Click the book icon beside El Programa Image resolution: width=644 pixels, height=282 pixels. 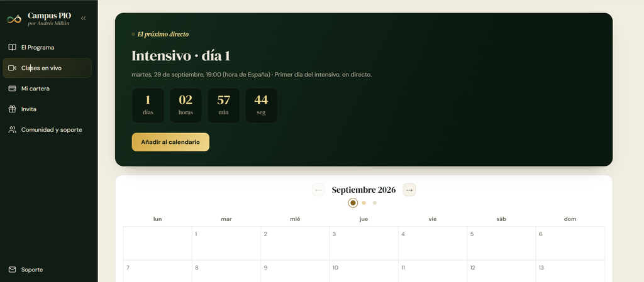(x=13, y=47)
